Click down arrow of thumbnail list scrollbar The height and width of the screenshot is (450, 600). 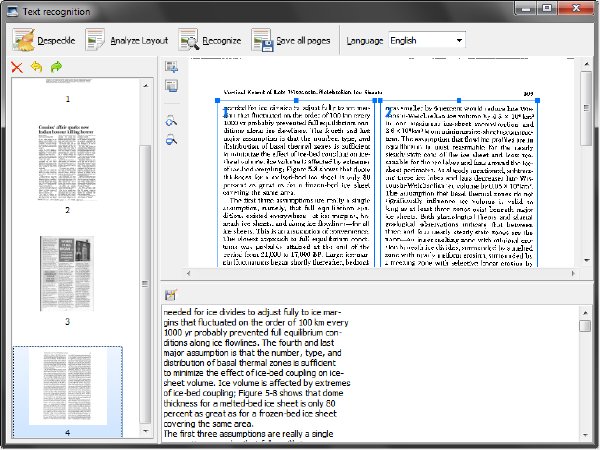145,431
